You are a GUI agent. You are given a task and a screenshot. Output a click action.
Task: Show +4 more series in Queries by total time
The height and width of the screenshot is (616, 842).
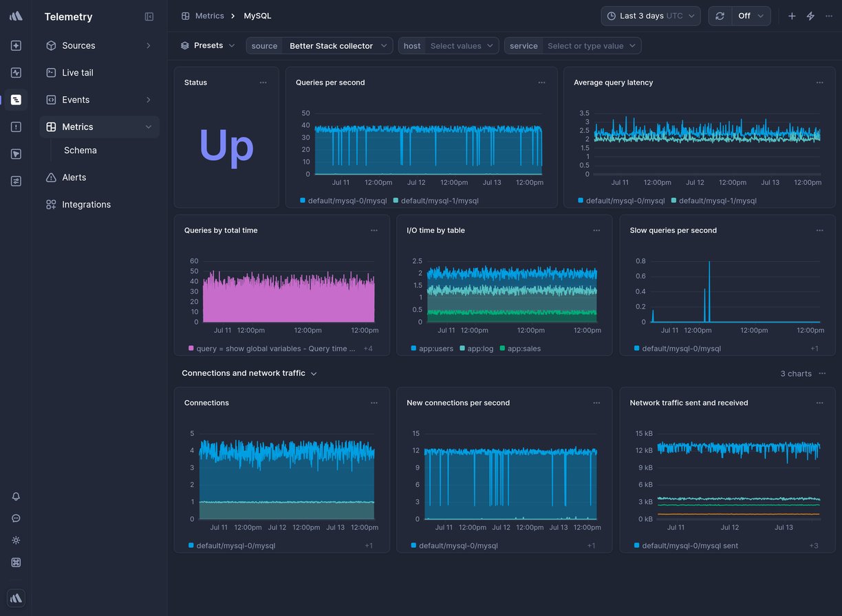click(368, 349)
